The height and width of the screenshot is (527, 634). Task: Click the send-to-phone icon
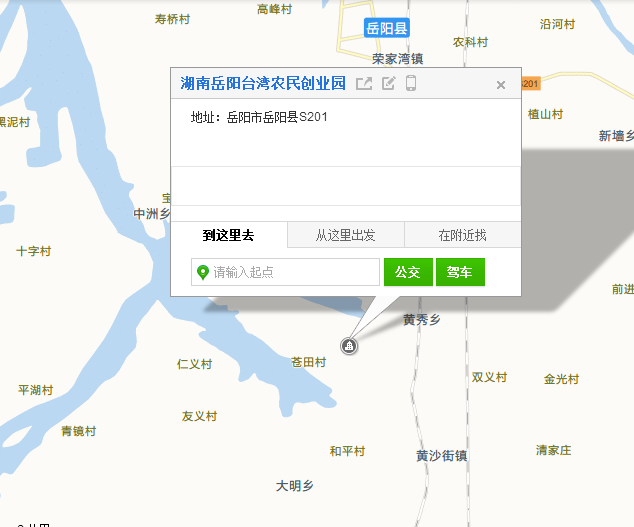pos(411,84)
